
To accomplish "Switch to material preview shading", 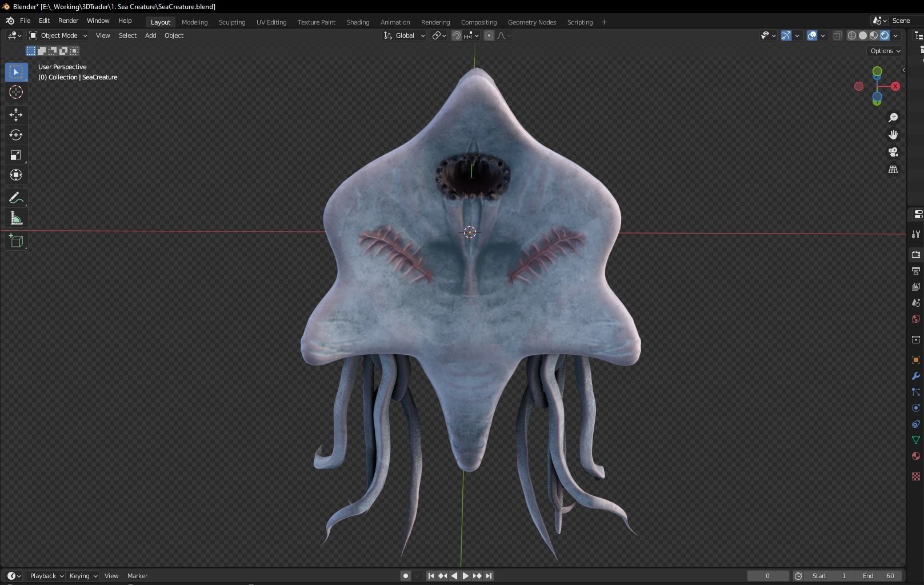I will 874,35.
